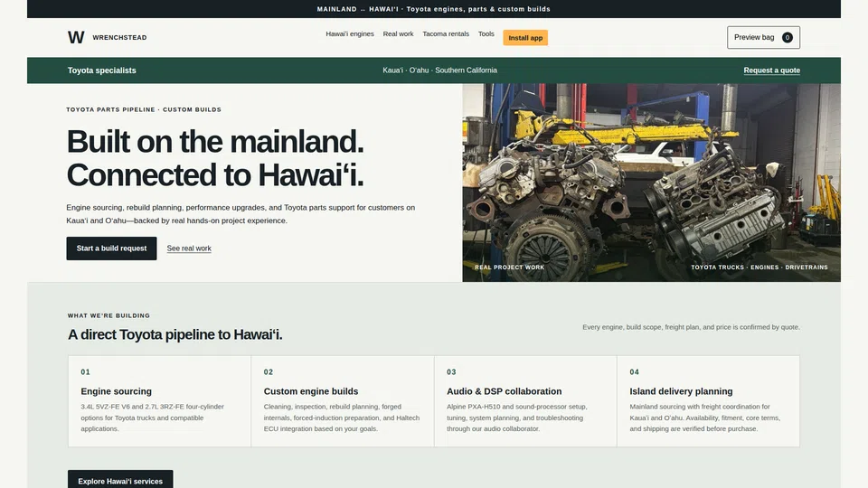
Task: Open the Tools navigation item
Action: tap(486, 33)
